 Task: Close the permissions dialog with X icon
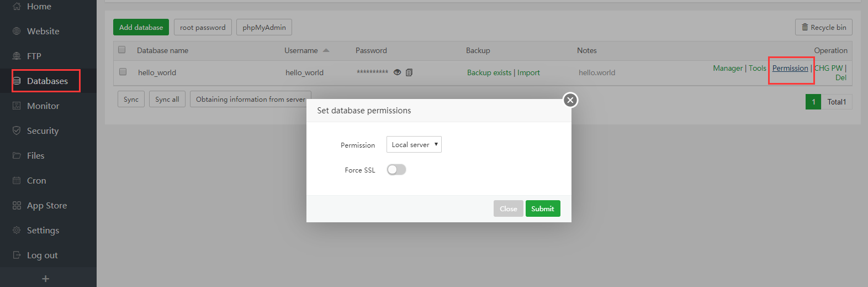570,100
